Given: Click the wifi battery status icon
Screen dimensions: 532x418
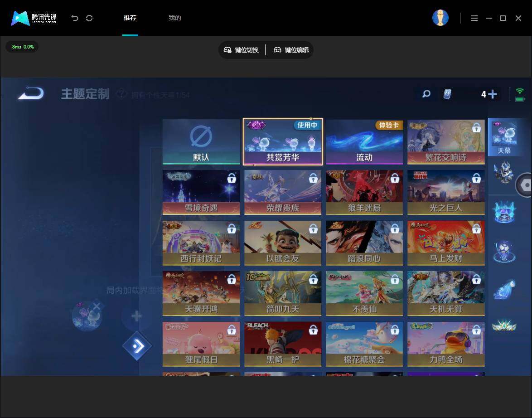Looking at the screenshot, I should pos(519,95).
